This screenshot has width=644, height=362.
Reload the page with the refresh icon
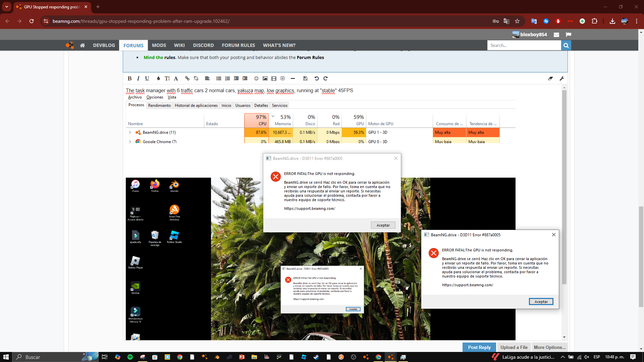point(32,21)
